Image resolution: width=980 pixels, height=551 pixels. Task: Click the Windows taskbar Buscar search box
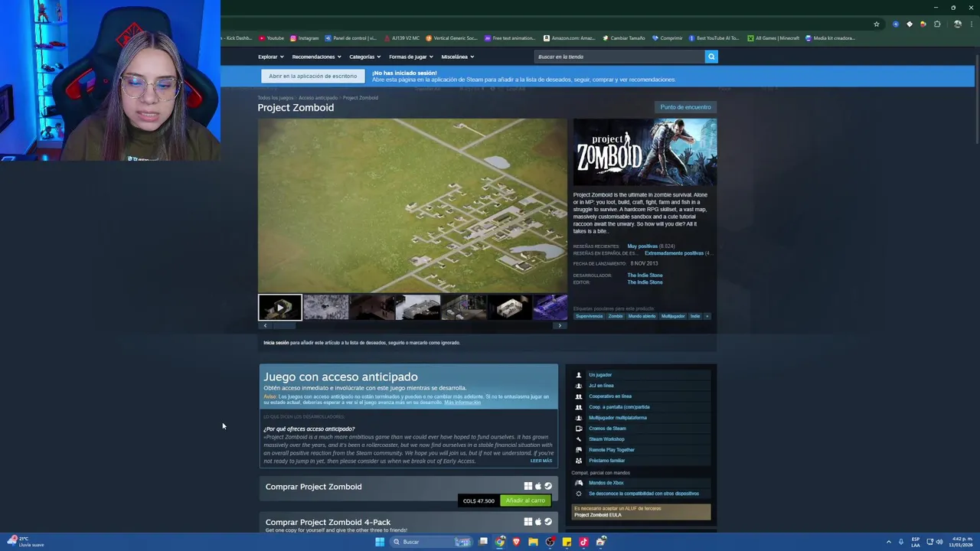point(430,542)
